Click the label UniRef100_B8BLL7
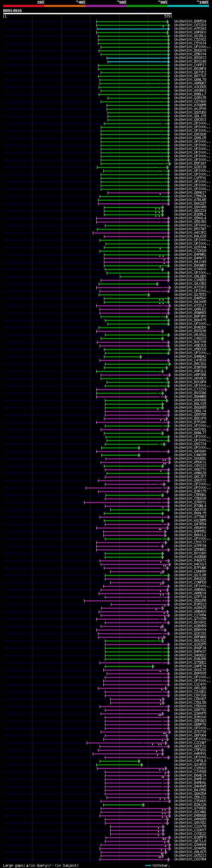 (190, 94)
